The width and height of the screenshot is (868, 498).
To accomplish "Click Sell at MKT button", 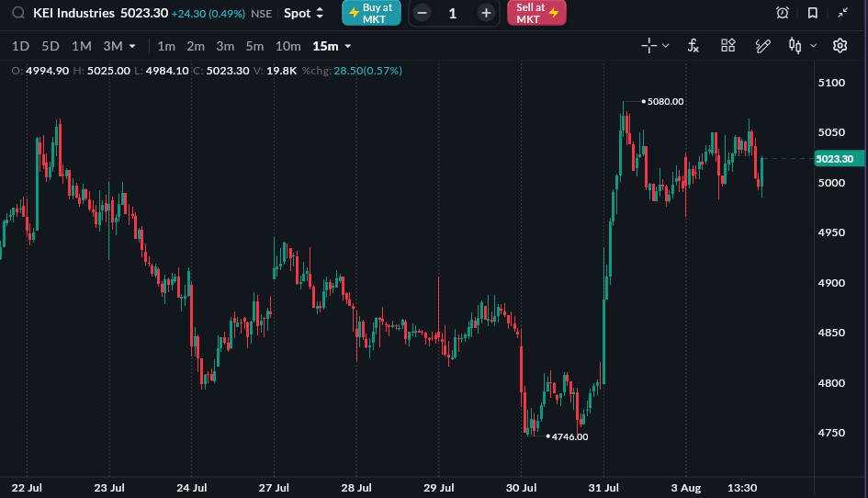I will tap(536, 13).
